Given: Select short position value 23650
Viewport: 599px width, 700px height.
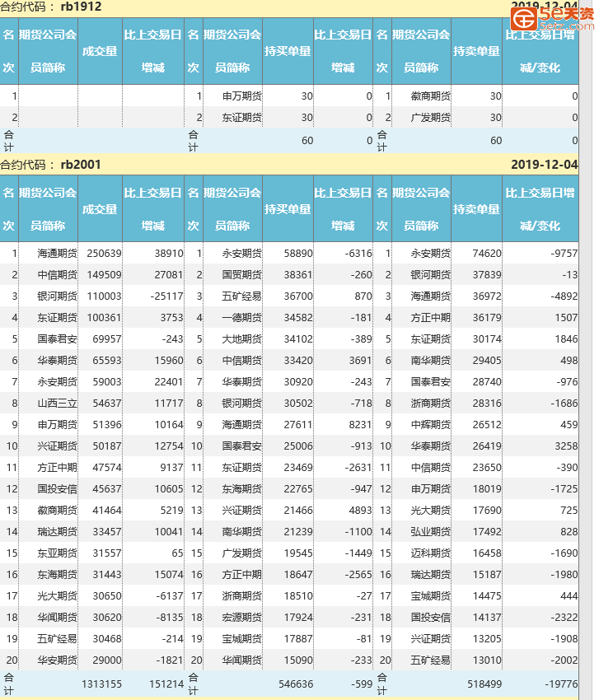Looking at the screenshot, I should (x=487, y=468).
